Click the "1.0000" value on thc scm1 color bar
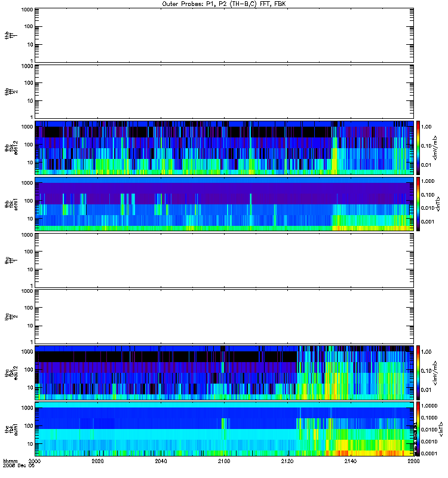 coord(429,406)
